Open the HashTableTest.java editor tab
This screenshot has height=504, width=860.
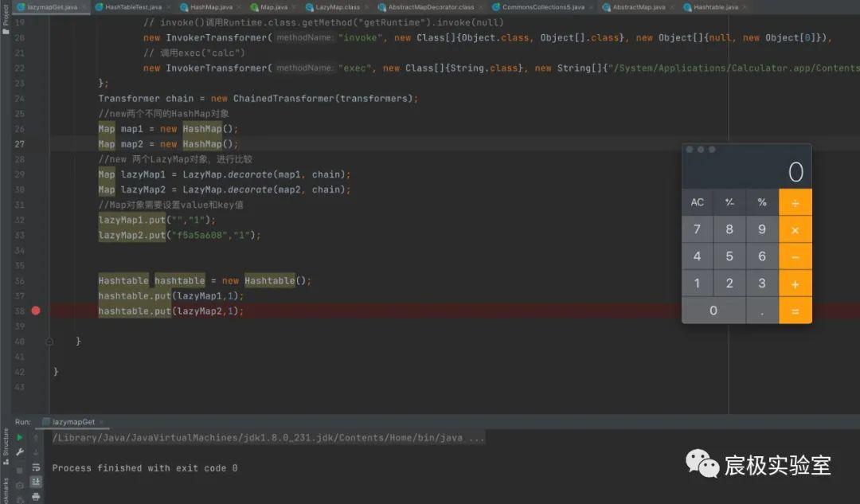coord(133,7)
